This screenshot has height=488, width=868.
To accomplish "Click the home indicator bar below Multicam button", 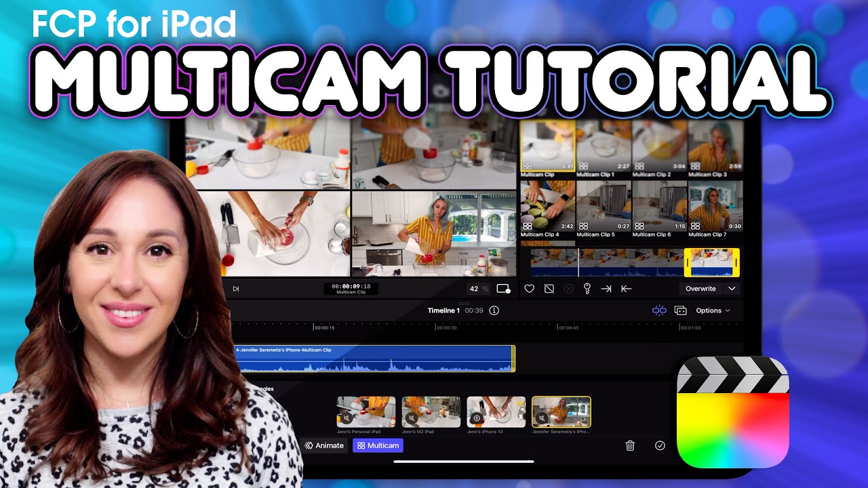I will pyautogui.click(x=464, y=462).
